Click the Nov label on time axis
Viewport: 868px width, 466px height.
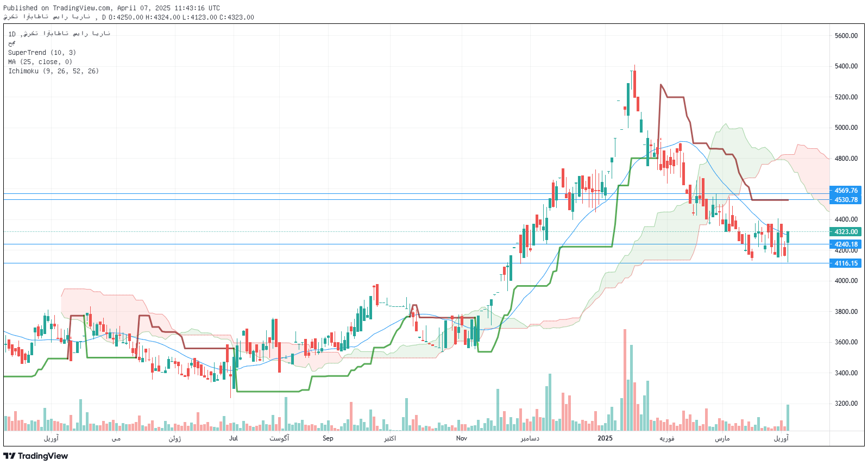(x=461, y=438)
